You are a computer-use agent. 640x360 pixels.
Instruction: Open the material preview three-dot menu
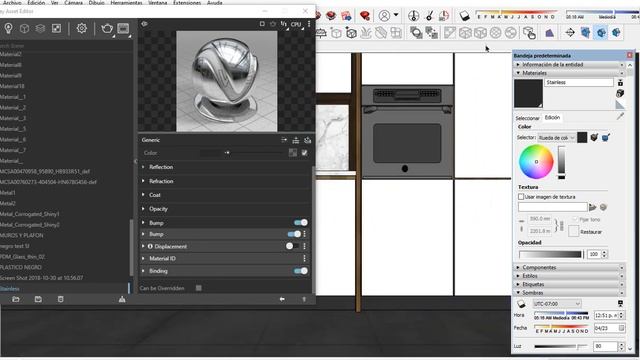pyautogui.click(x=309, y=24)
